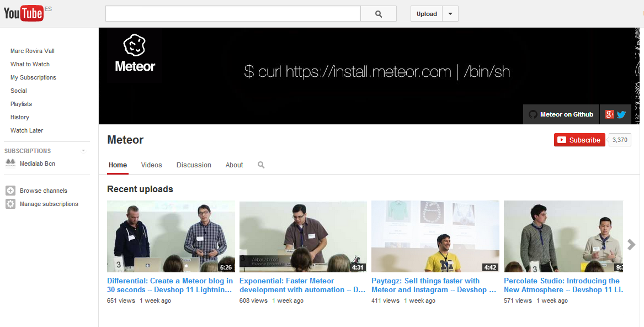Open Playlists in sidebar

(21, 104)
